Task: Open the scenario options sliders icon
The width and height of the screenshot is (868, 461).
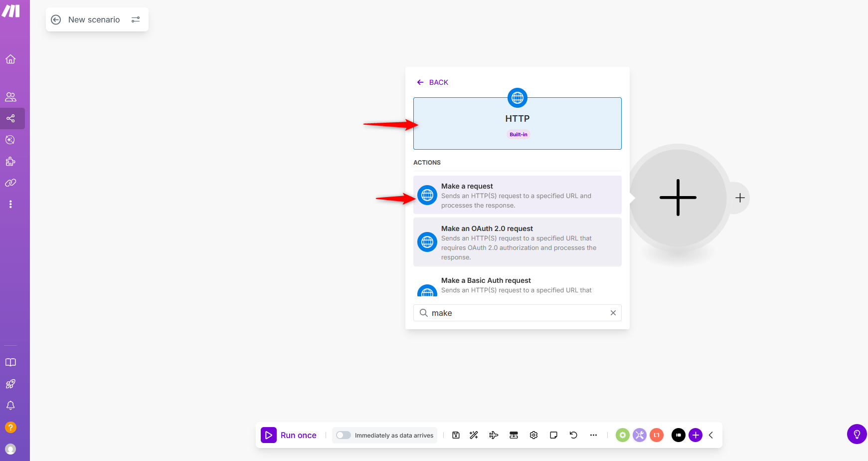Action: [136, 19]
